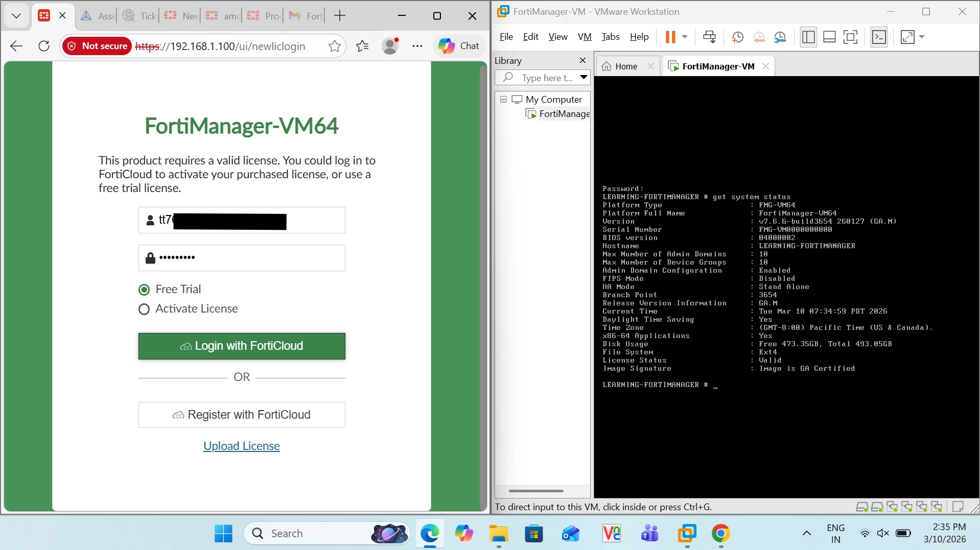Open Edge settings and more menu
The image size is (980, 550).
click(417, 46)
